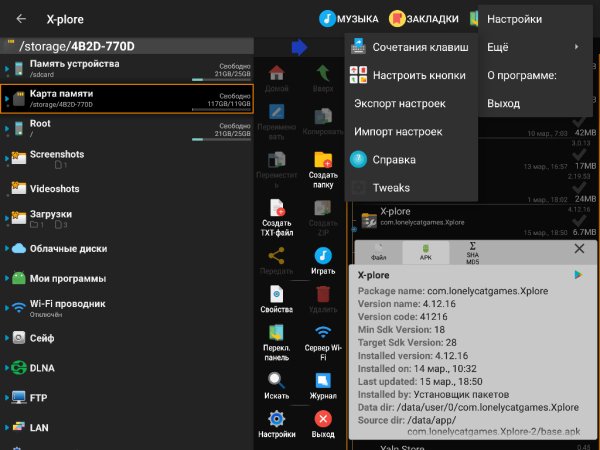
Task: Close the X-plore APK info panel
Action: click(579, 248)
